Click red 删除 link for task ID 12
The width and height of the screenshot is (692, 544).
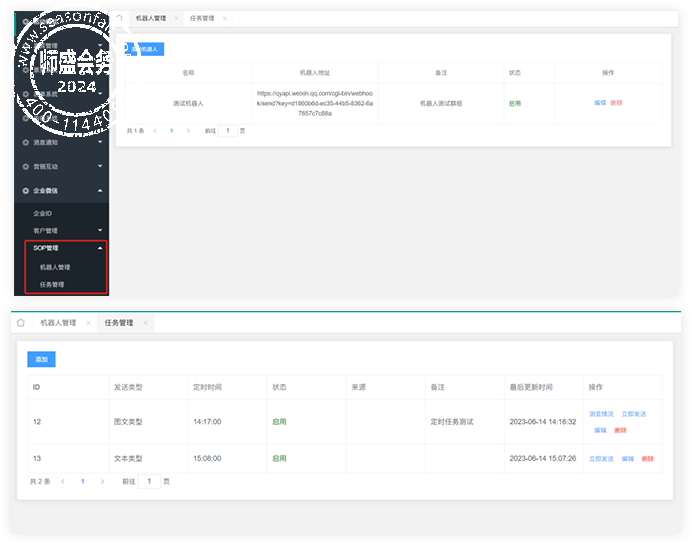coord(621,430)
